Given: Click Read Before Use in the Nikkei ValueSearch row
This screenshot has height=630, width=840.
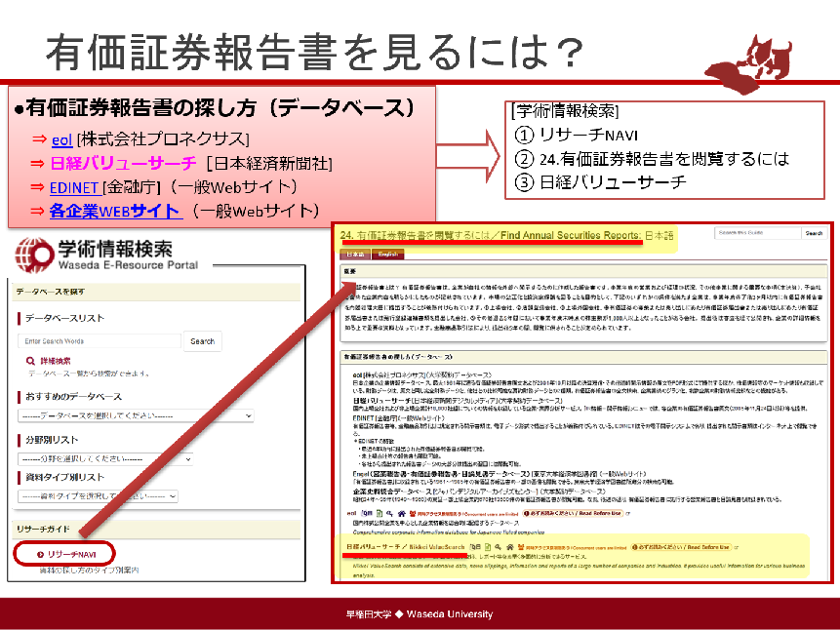Looking at the screenshot, I should coord(681,547).
